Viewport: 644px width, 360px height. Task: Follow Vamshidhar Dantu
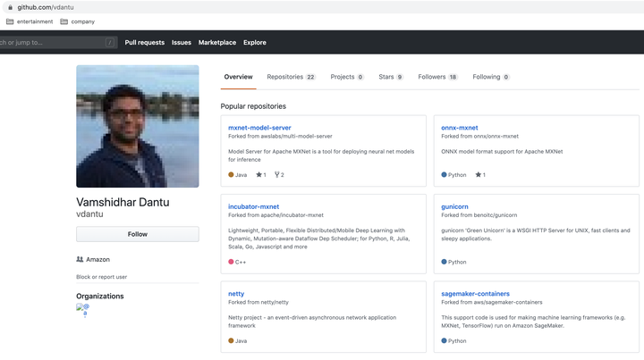tap(138, 234)
